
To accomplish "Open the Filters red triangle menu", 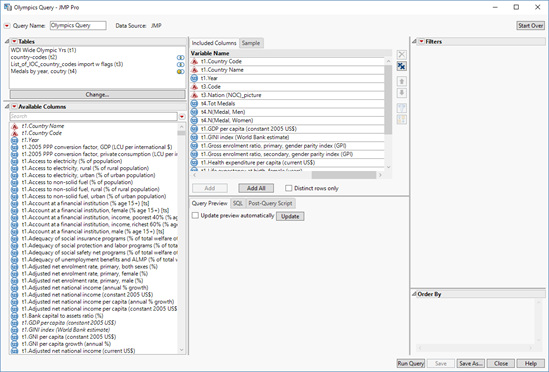I will click(421, 42).
